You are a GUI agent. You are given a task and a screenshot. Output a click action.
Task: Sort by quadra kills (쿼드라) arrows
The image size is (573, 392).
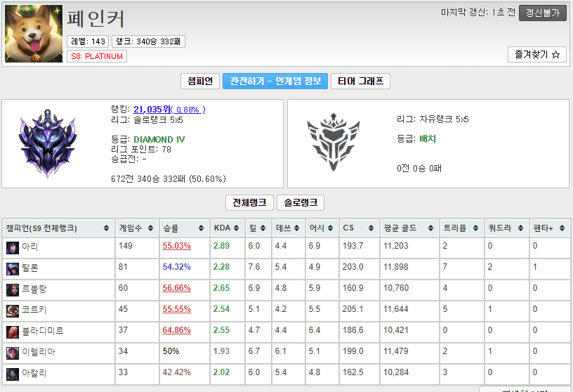[520, 228]
